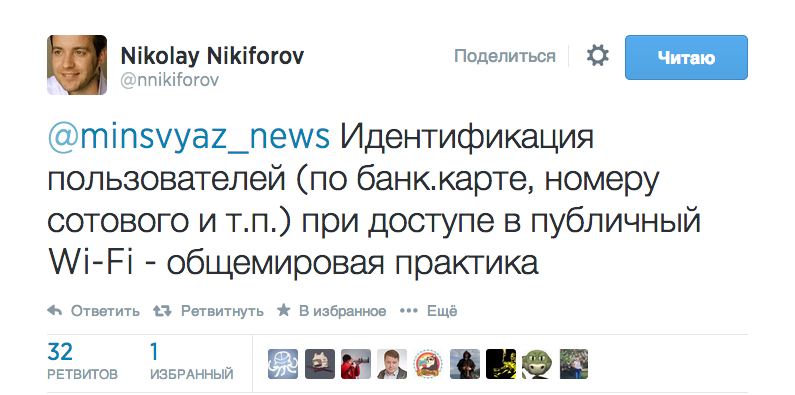Screen dimensions: 795x395
Task: Click the retweet arrows icon
Action: click(162, 310)
